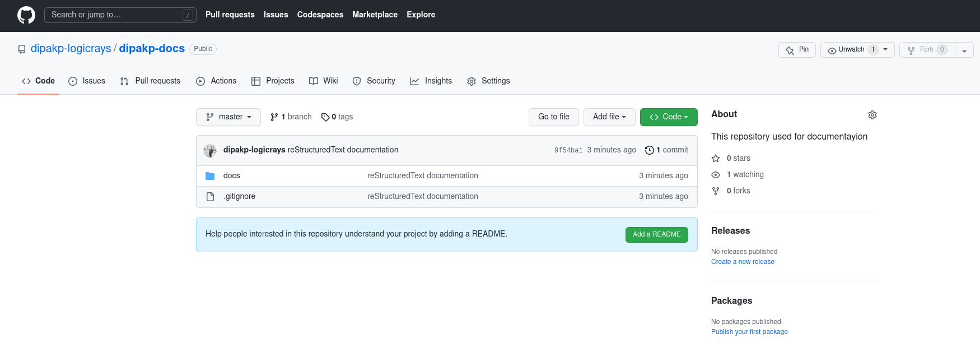Open the dipakp-logicrays owner link

pos(71,49)
